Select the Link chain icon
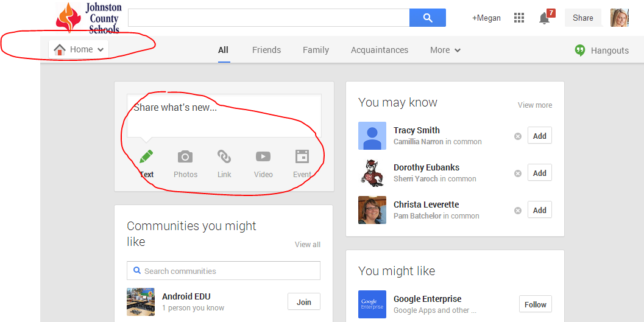The width and height of the screenshot is (644, 322). pos(224,156)
